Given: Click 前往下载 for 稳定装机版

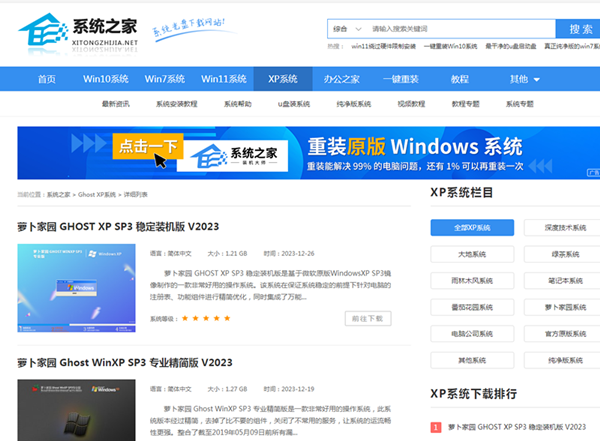Looking at the screenshot, I should click(368, 318).
